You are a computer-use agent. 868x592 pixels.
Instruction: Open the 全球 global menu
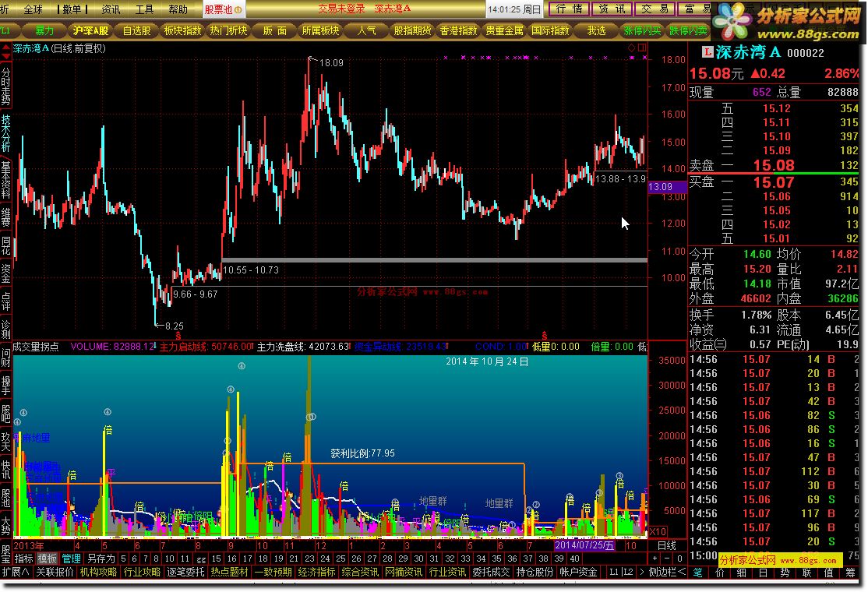34,9
